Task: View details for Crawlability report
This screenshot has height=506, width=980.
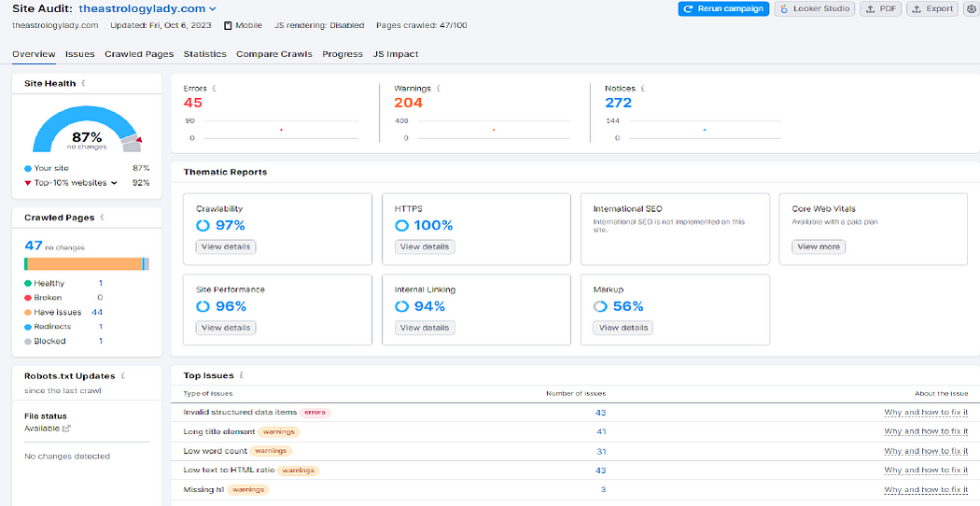Action: (x=226, y=246)
